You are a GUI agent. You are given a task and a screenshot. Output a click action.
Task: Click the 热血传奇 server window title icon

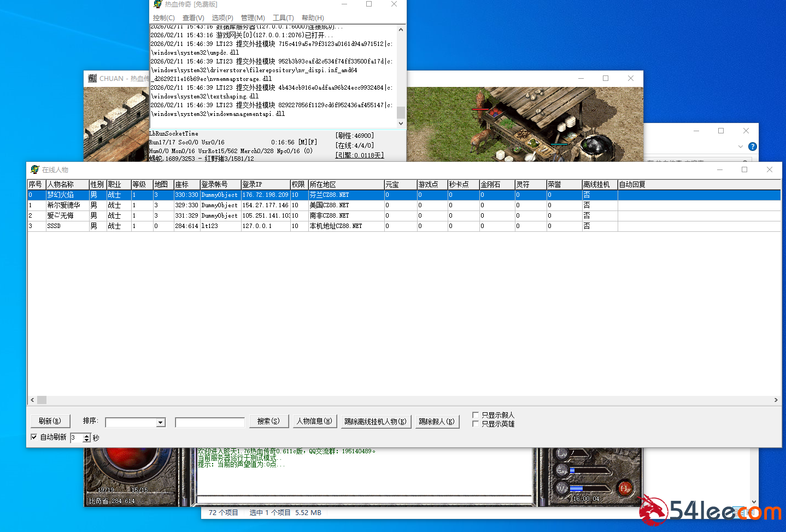[x=157, y=4]
